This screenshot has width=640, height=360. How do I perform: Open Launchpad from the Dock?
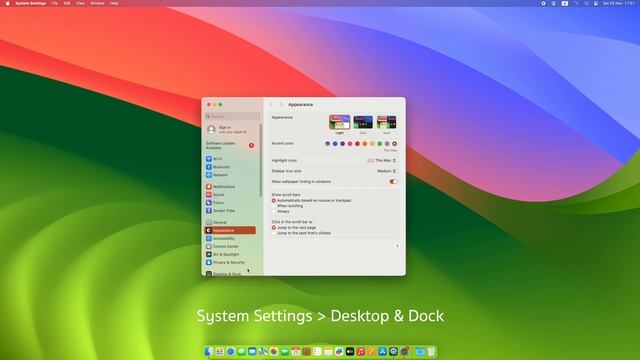220,351
